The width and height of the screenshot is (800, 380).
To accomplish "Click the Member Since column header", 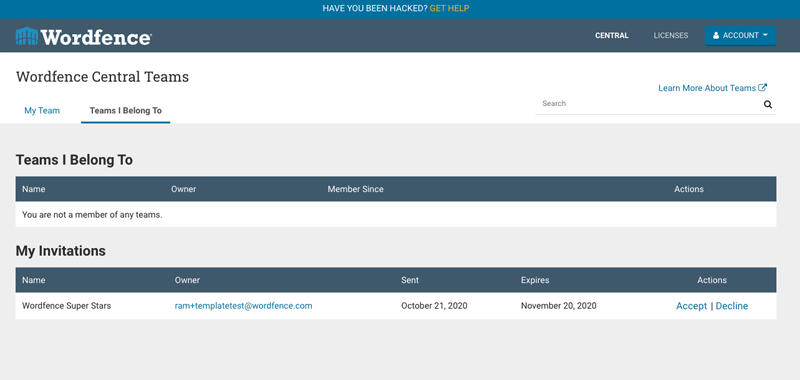I will pos(355,189).
